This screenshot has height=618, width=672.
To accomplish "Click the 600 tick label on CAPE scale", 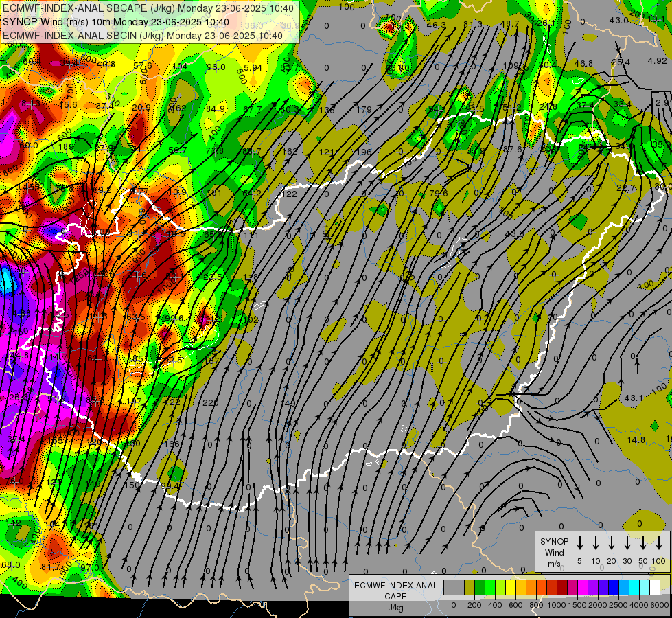I will pos(515,605).
